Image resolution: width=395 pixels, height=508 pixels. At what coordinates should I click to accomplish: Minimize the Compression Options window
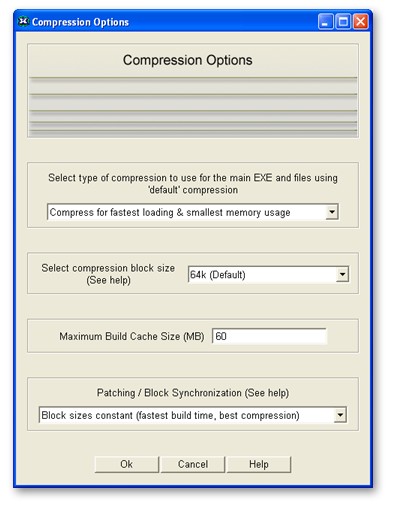pos(325,22)
